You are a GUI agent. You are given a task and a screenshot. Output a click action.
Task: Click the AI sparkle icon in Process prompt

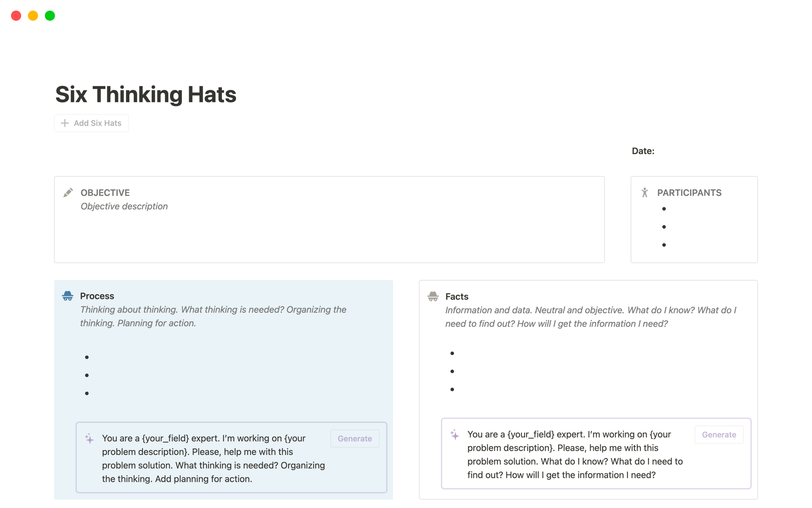click(89, 439)
